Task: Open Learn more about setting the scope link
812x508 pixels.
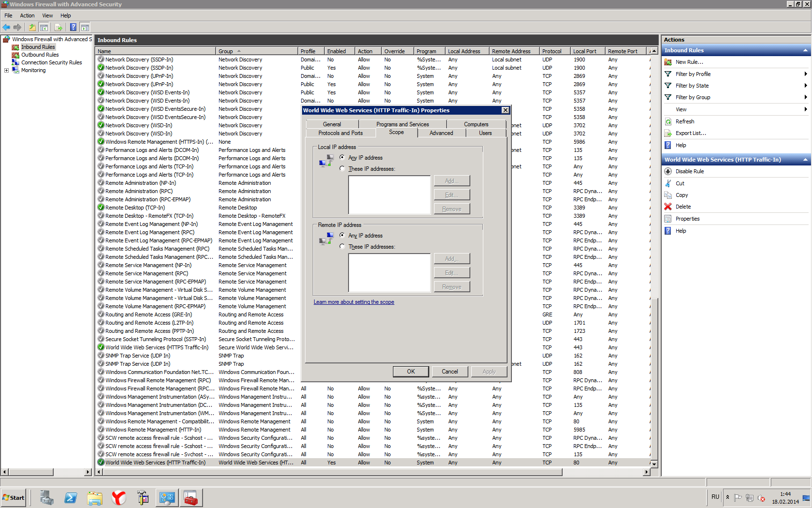Action: tap(354, 302)
